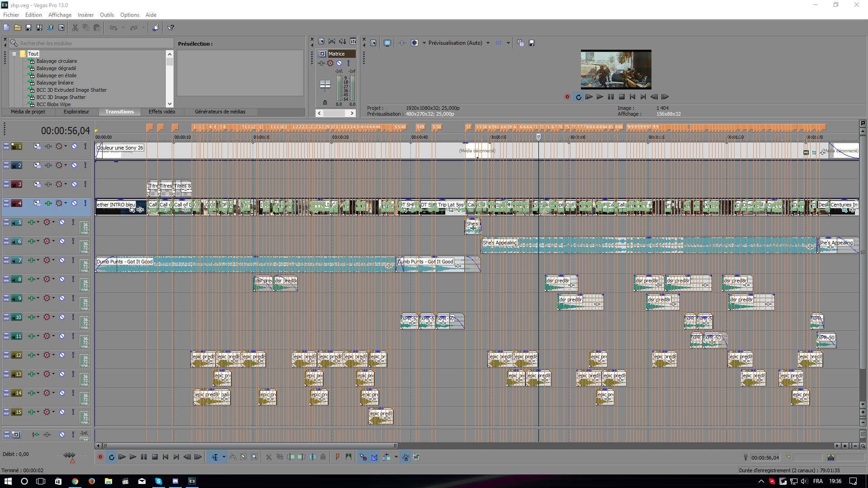The height and width of the screenshot is (488, 868).
Task: Open the Prévisualisation (Auto) quality dropdown
Action: 488,43
